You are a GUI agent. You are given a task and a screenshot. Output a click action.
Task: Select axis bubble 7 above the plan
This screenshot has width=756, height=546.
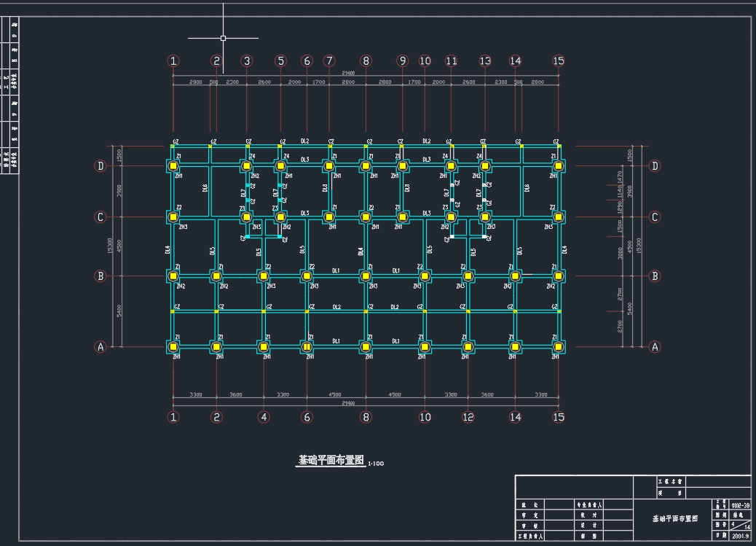tap(329, 61)
